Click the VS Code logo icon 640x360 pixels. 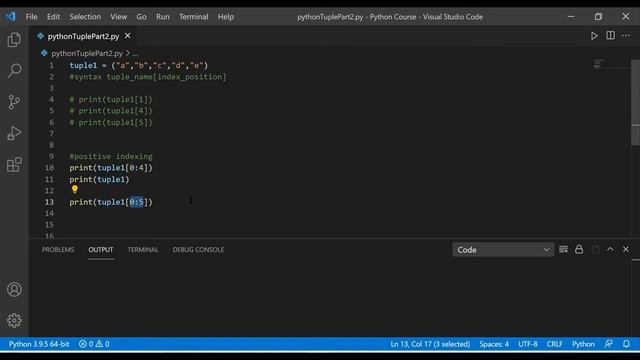pyautogui.click(x=11, y=17)
